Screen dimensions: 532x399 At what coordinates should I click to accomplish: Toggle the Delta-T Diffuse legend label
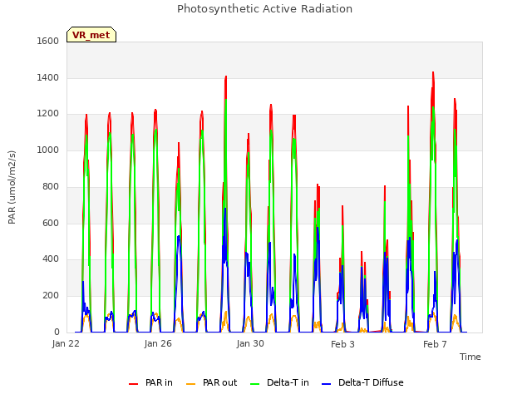coord(371,382)
